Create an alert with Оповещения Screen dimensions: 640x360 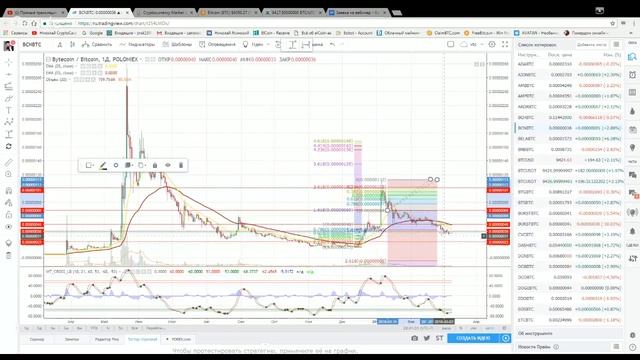(x=217, y=44)
